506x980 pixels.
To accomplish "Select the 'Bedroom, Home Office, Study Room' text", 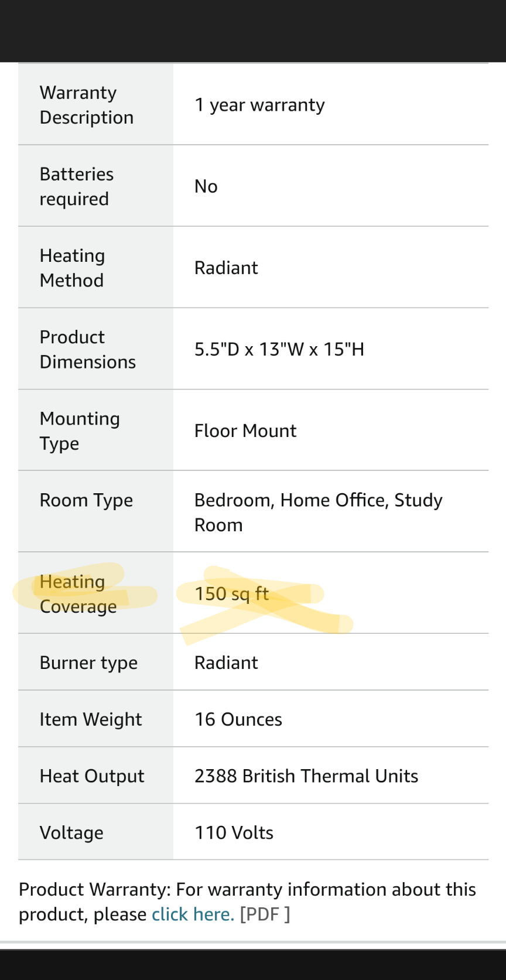I will (x=319, y=513).
